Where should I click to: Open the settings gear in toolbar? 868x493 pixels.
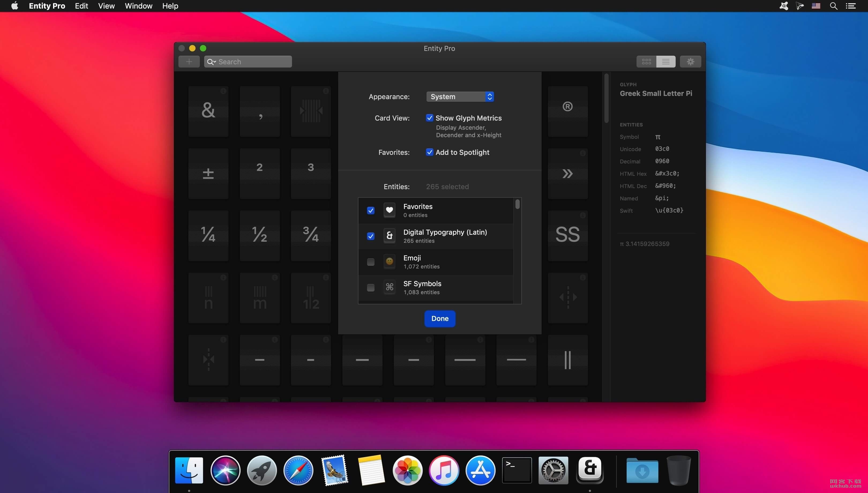pyautogui.click(x=690, y=62)
